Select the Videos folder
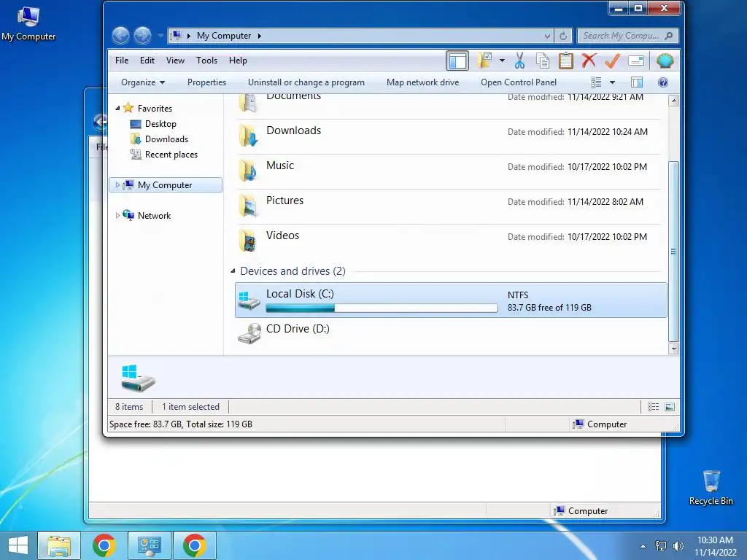This screenshot has height=560, width=747. [448, 241]
